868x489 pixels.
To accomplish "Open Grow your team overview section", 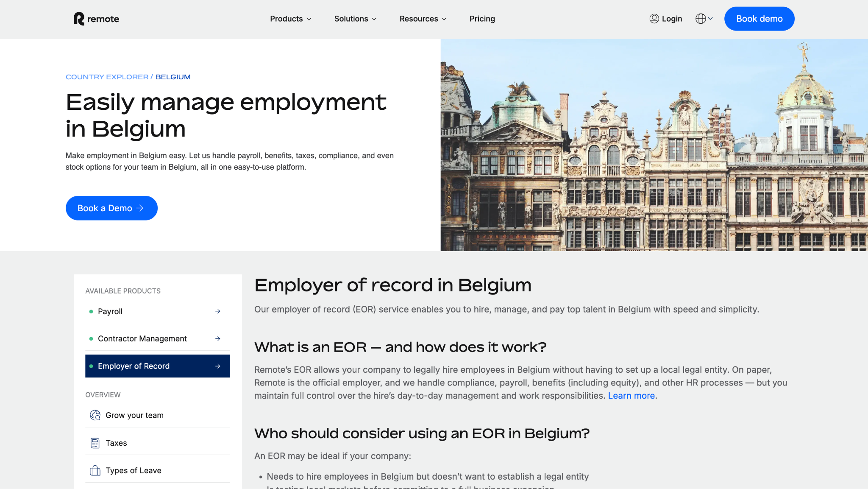I will [x=158, y=415].
